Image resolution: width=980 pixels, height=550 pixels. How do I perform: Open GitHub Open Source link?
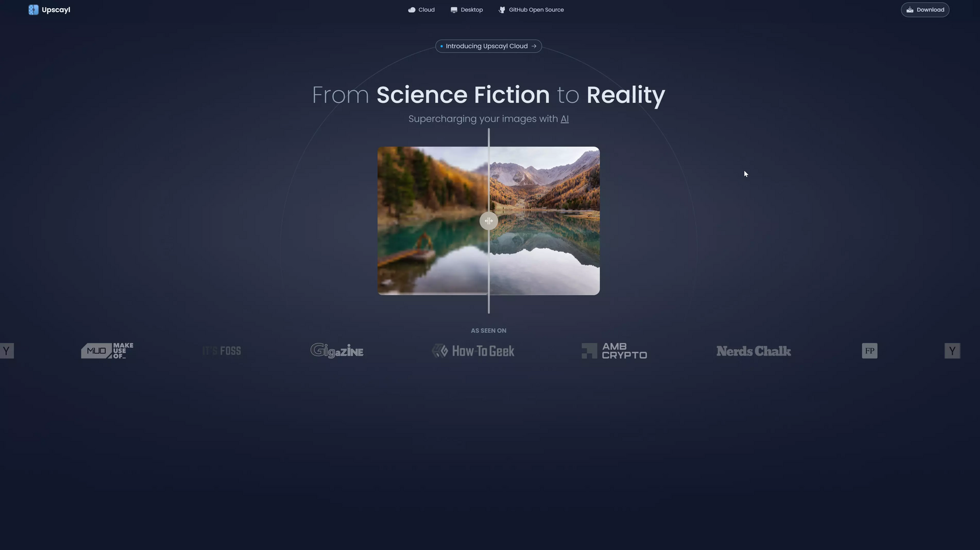(531, 10)
